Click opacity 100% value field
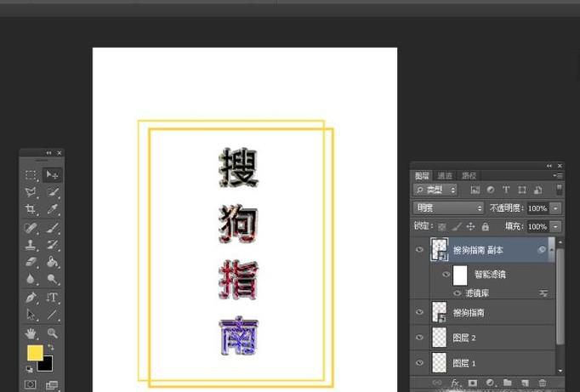This screenshot has width=580, height=392. 537,208
